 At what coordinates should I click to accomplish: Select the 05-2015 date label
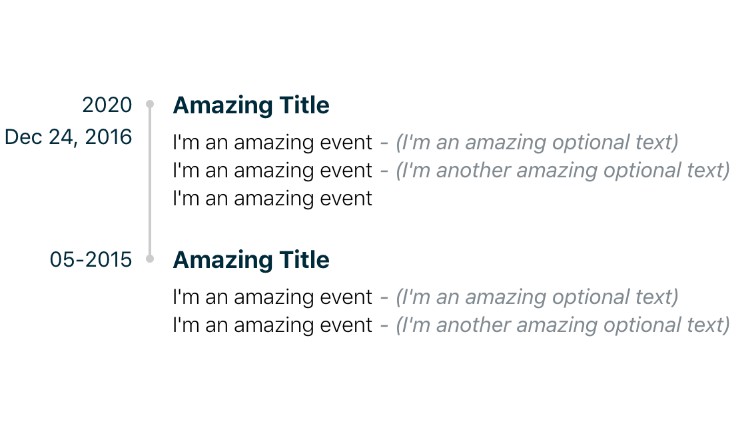[x=91, y=260]
